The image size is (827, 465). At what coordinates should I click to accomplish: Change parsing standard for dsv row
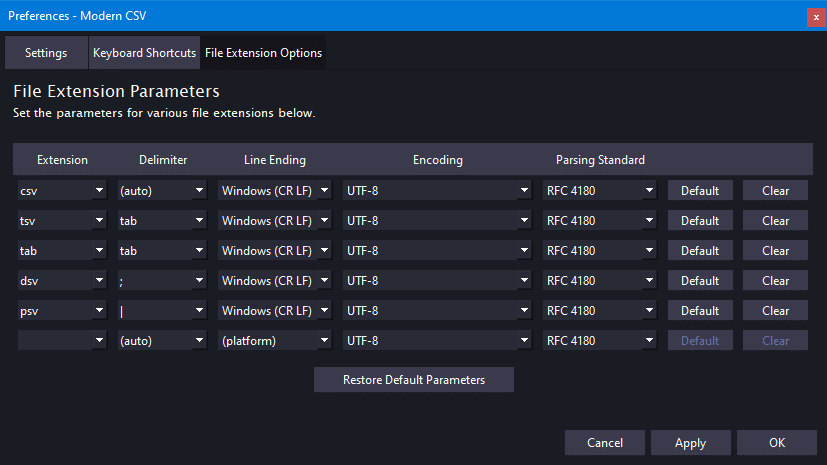[x=600, y=280]
